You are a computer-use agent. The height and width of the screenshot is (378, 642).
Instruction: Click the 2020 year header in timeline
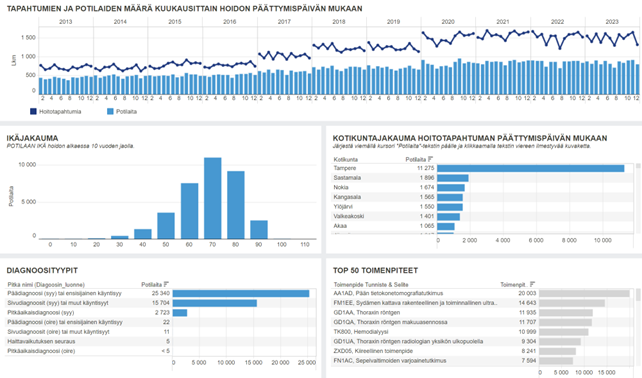[448, 22]
